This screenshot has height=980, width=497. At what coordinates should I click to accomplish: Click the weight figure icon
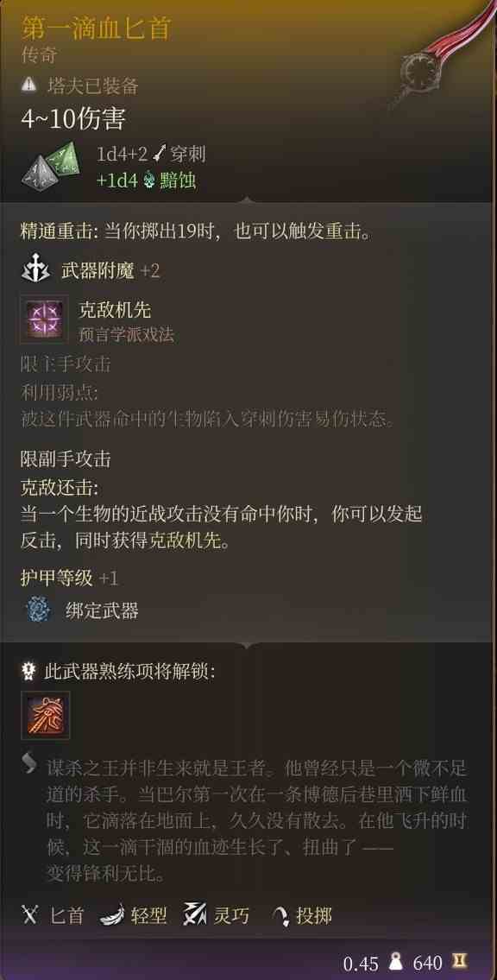click(x=395, y=962)
